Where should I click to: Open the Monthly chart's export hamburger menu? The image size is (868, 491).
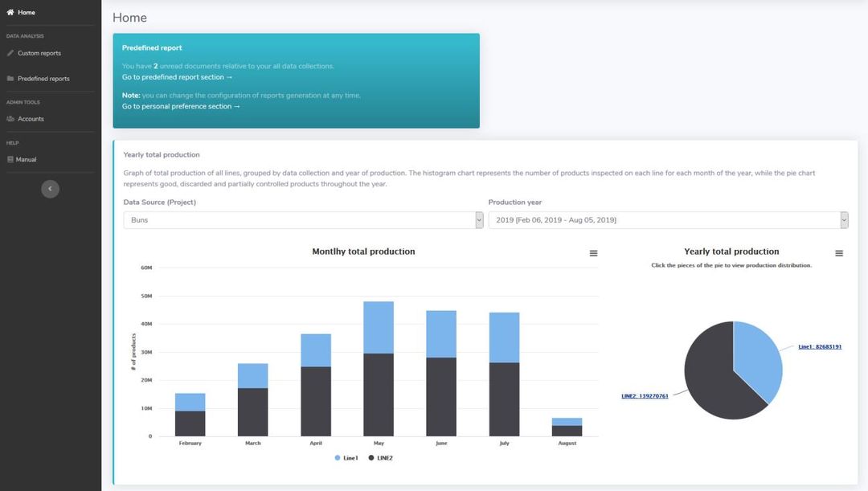click(x=593, y=252)
